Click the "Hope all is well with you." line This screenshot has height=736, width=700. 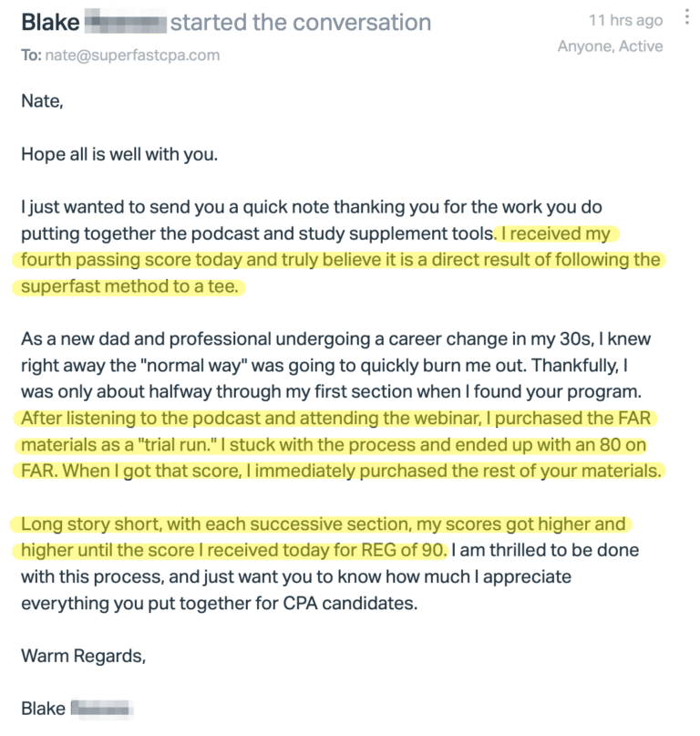click(x=119, y=154)
